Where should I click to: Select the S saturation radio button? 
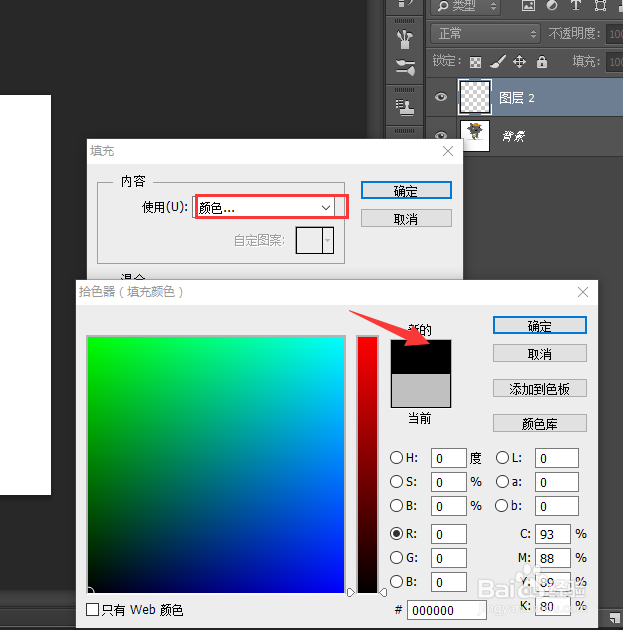coord(396,481)
